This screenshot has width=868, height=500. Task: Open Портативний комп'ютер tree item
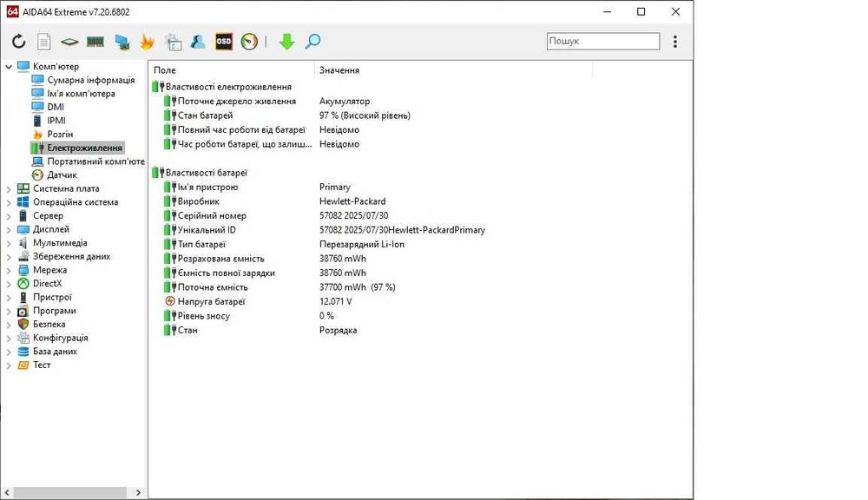95,161
